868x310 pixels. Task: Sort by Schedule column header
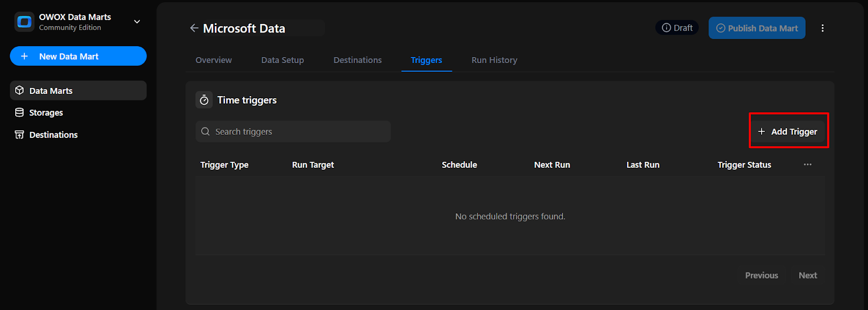click(x=459, y=165)
